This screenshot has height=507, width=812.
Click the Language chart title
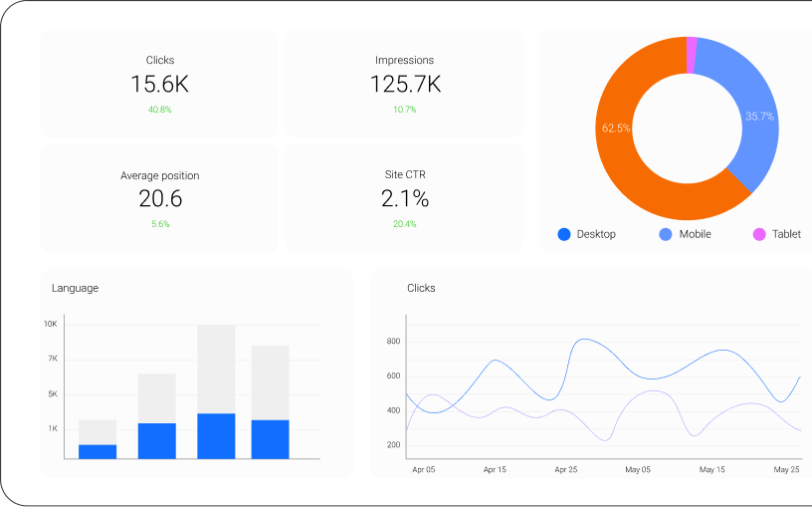[x=75, y=288]
